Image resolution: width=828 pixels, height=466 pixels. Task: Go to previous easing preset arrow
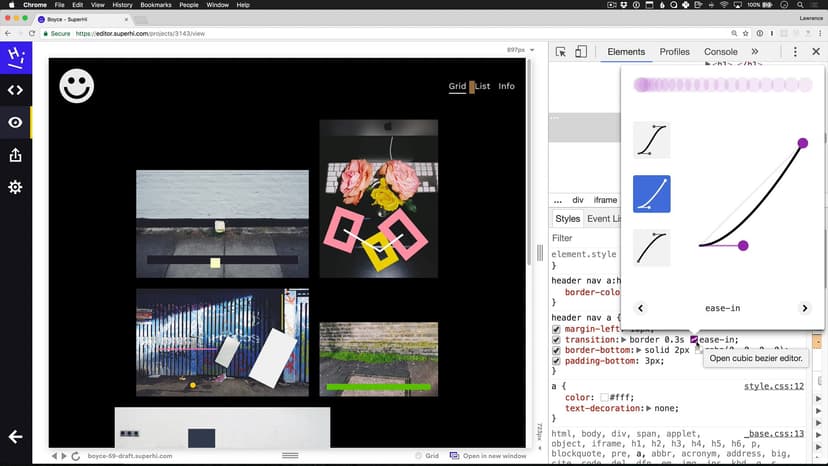641,309
